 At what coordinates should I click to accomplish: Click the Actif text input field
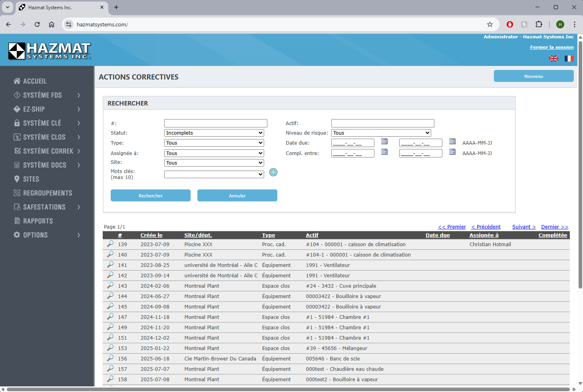pos(382,123)
